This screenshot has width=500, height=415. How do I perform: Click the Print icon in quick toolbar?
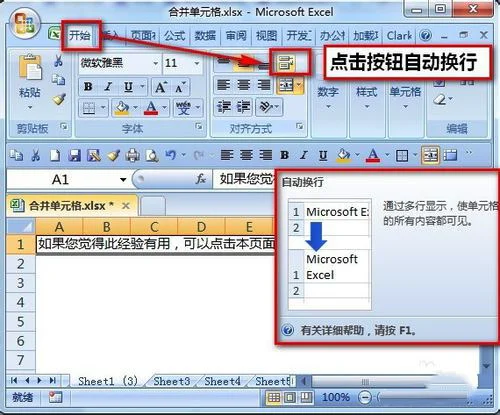[x=133, y=155]
